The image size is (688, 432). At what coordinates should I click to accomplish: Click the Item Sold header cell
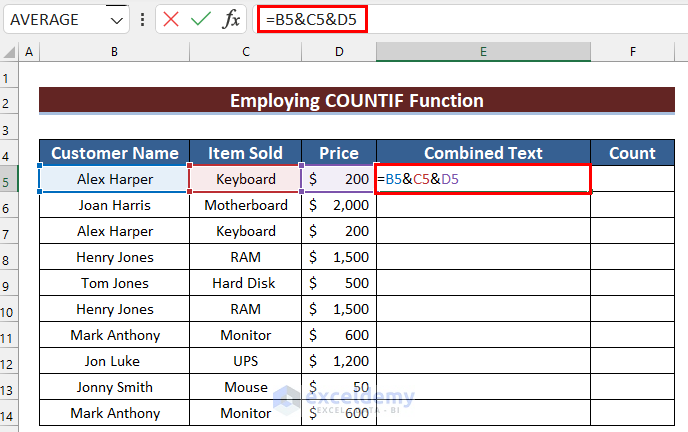245,153
